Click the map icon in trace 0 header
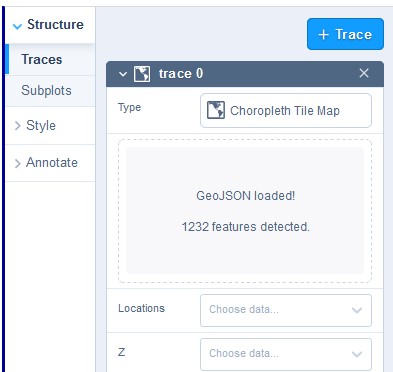Screen dimensions: 393x372 [142, 74]
